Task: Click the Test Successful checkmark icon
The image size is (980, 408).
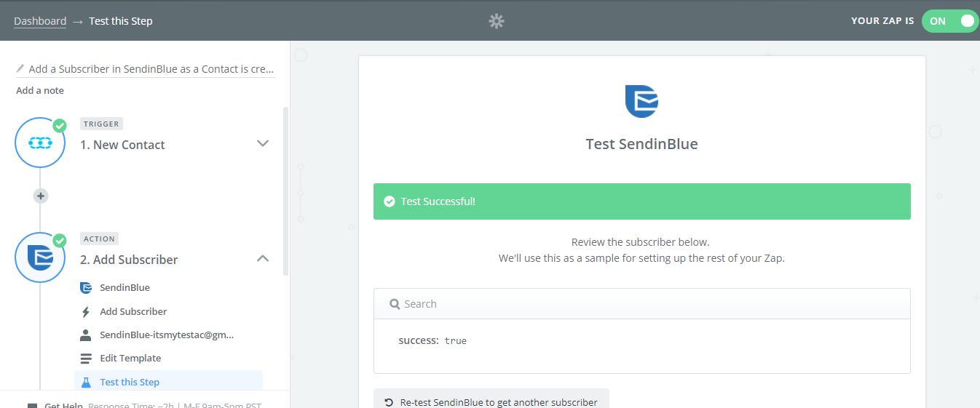Action: pyautogui.click(x=390, y=201)
